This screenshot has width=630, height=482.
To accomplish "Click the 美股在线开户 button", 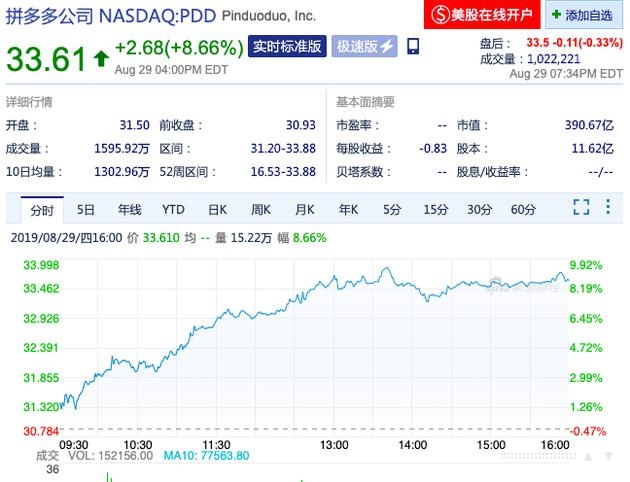I will click(482, 15).
